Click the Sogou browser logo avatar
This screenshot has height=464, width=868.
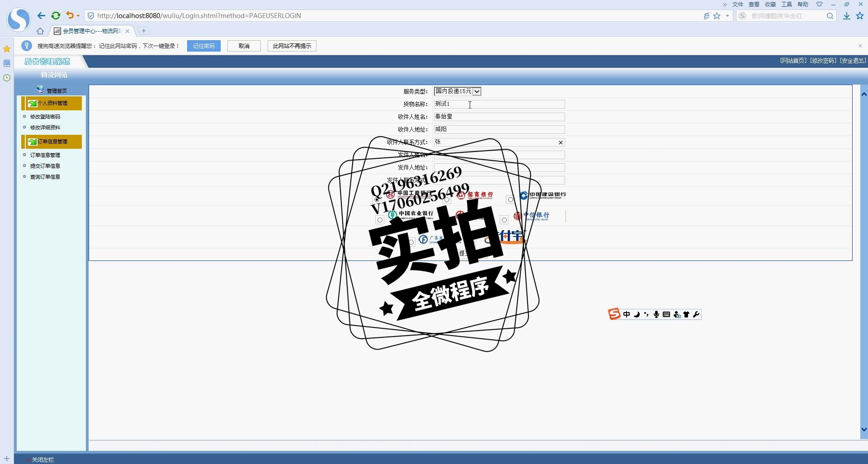pyautogui.click(x=19, y=19)
